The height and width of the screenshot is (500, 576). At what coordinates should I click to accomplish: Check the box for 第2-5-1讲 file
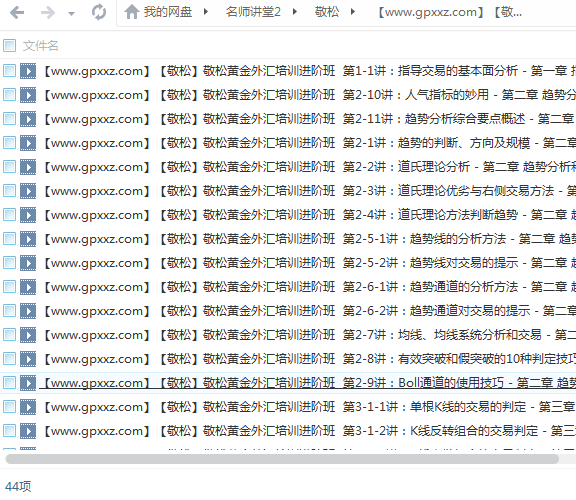(10, 239)
